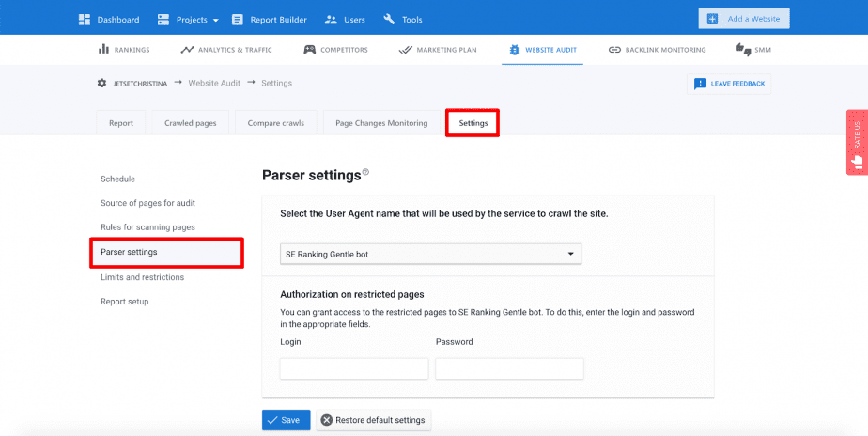Screen dimensions: 868x436
Task: Click the Rankings bar chart icon
Action: (103, 49)
